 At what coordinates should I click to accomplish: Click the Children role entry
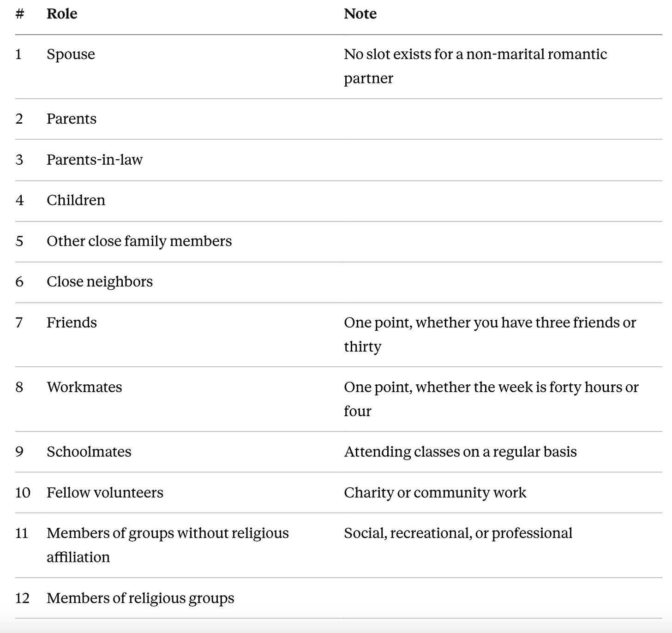click(76, 200)
